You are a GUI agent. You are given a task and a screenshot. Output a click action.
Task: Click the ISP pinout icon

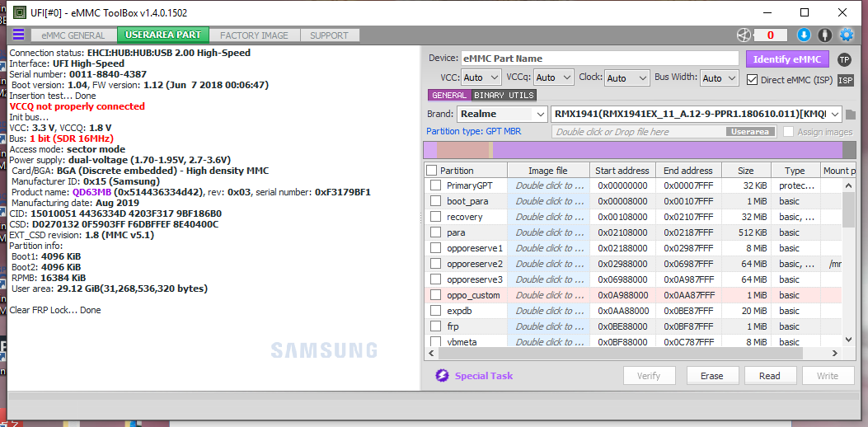click(845, 80)
